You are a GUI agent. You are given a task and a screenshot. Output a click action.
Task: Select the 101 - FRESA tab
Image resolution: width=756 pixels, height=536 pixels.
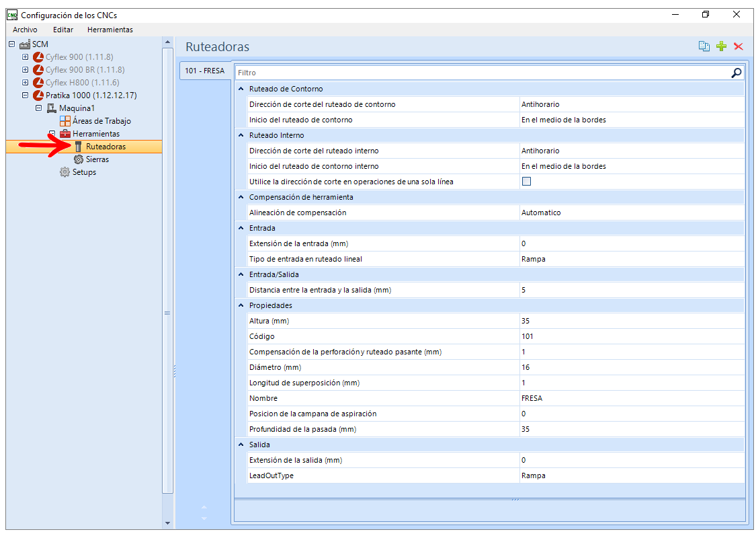click(x=205, y=71)
